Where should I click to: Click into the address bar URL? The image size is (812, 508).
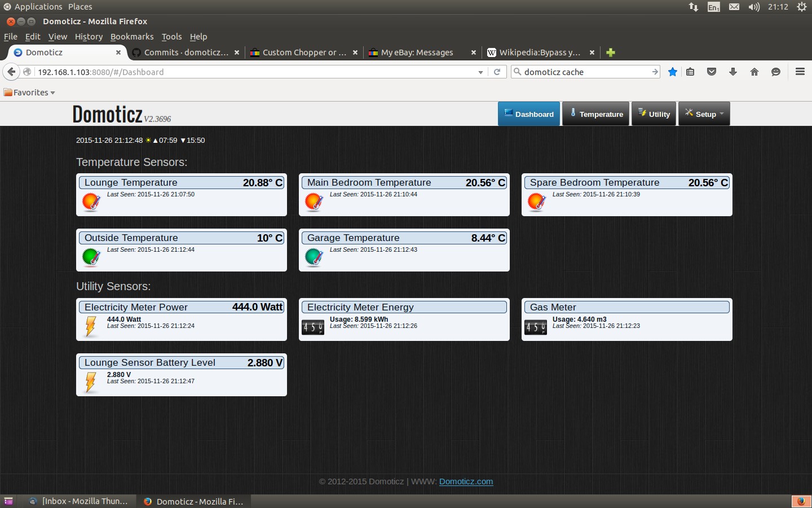pyautogui.click(x=254, y=72)
